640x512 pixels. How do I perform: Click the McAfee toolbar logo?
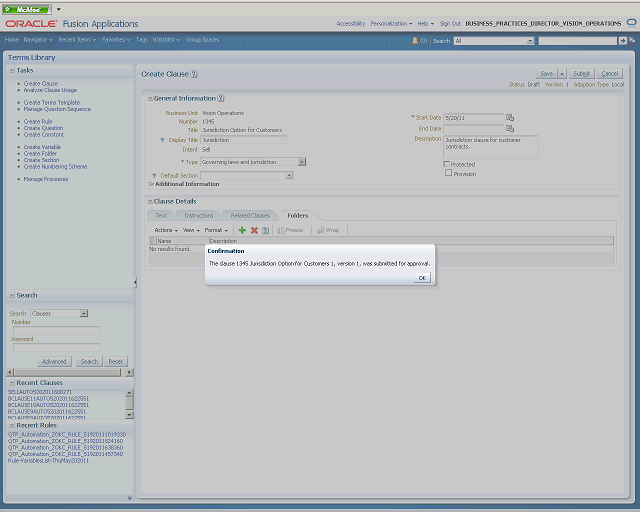(x=27, y=9)
